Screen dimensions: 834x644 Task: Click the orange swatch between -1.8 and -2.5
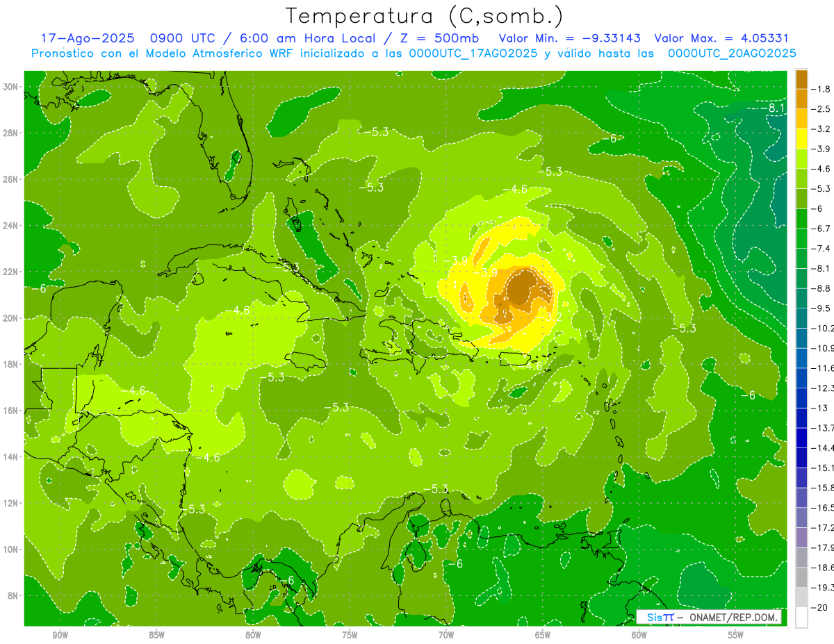pyautogui.click(x=801, y=99)
